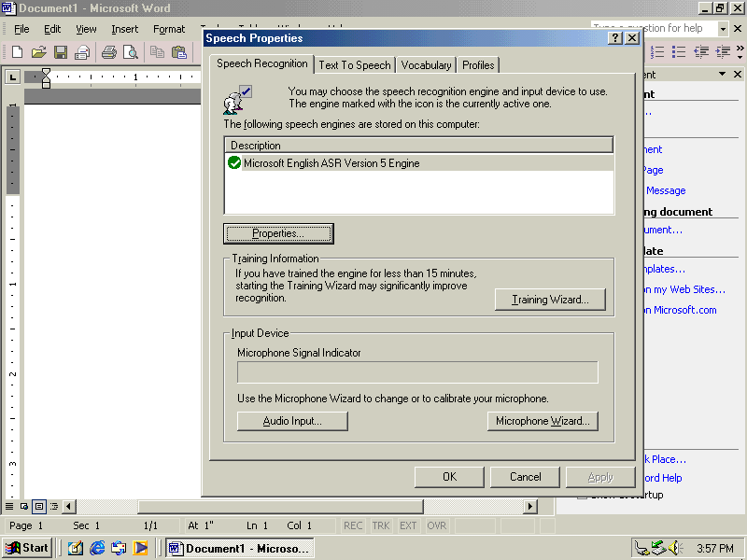Expand toolbar options chevron at far right

point(740,51)
